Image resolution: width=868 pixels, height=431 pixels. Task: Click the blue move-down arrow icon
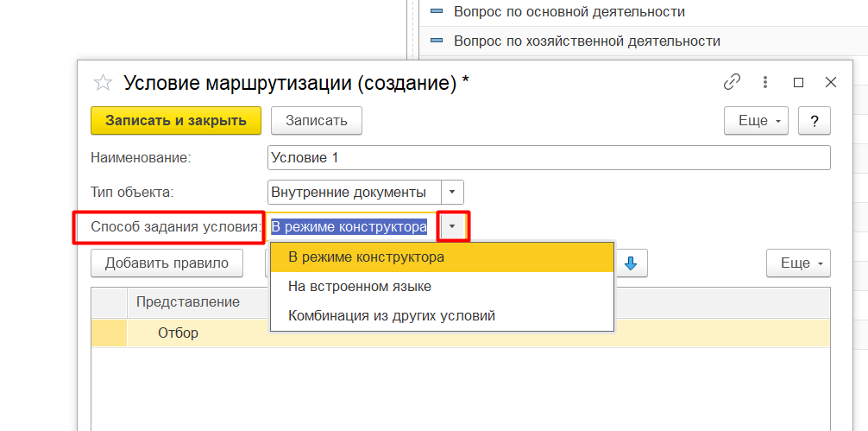tap(631, 263)
